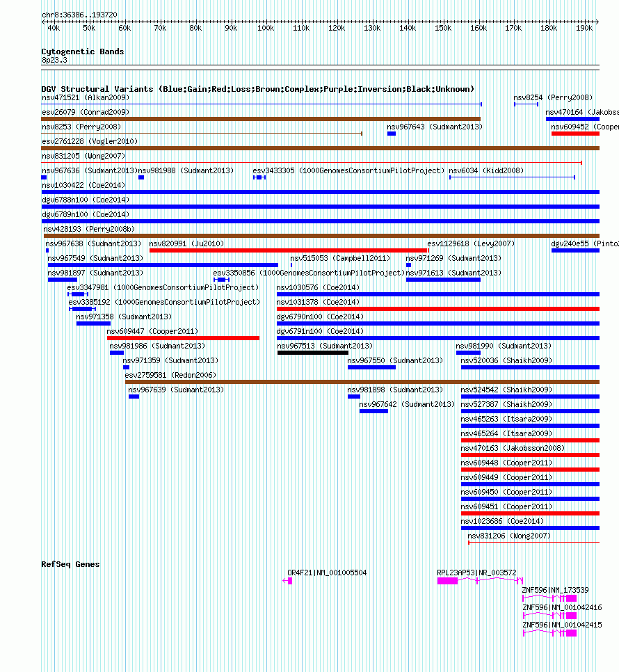The image size is (619, 672).
Task: Click the nsv967513 (Sudmant2013) black bar
Action: tap(313, 353)
